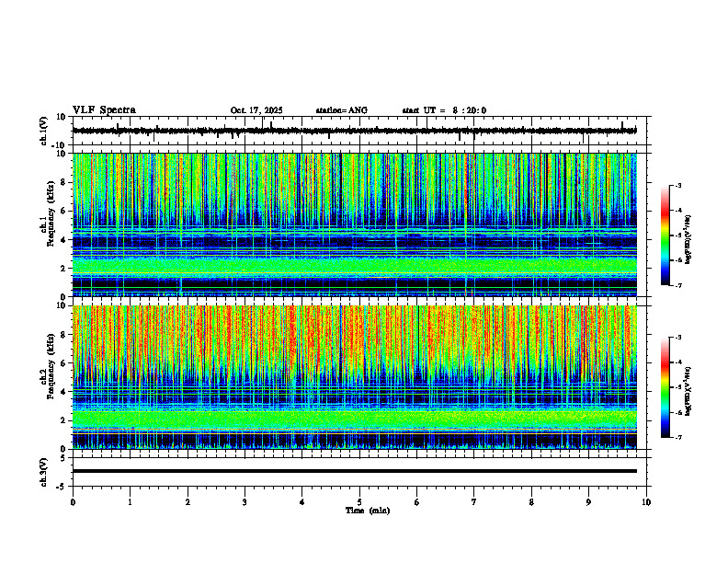Click ch.1 color scale unit label log(PSD)
Image resolution: width=728 pixels, height=563 pixels.
[688, 239]
